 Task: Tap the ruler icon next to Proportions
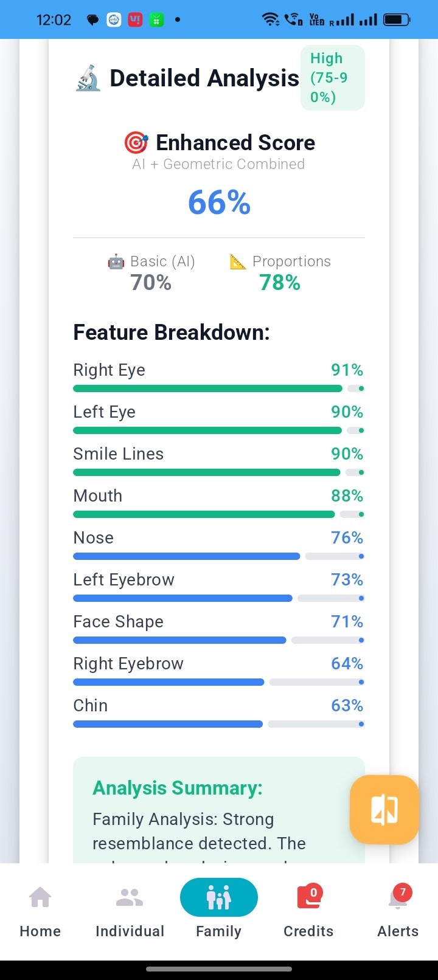[x=238, y=262]
